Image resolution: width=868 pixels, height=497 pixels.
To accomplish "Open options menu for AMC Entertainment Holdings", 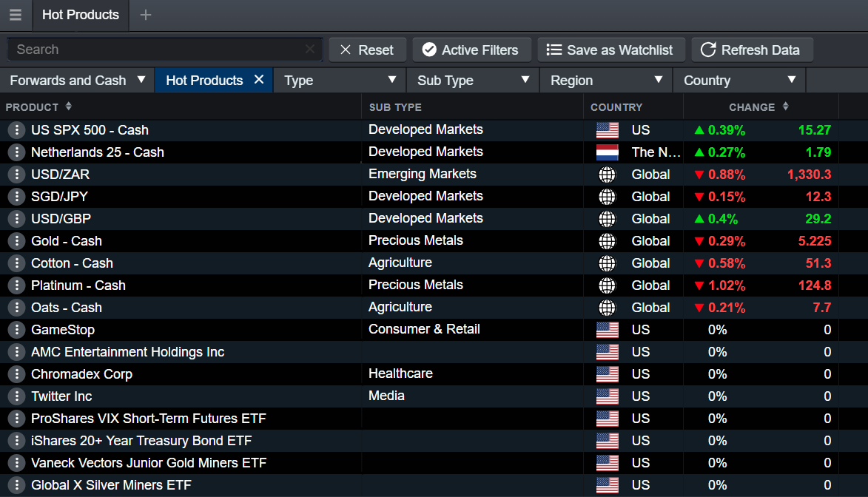I will click(16, 352).
